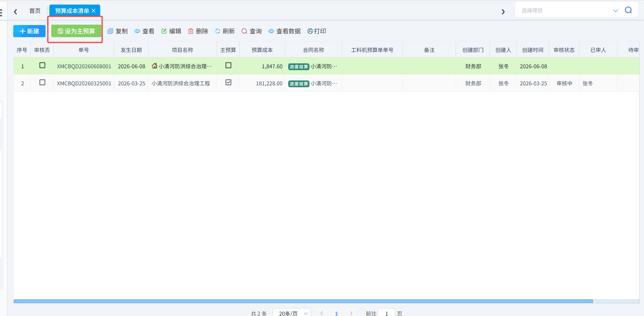Toggle the sidebar hamburger menu icon

click(x=1, y=13)
